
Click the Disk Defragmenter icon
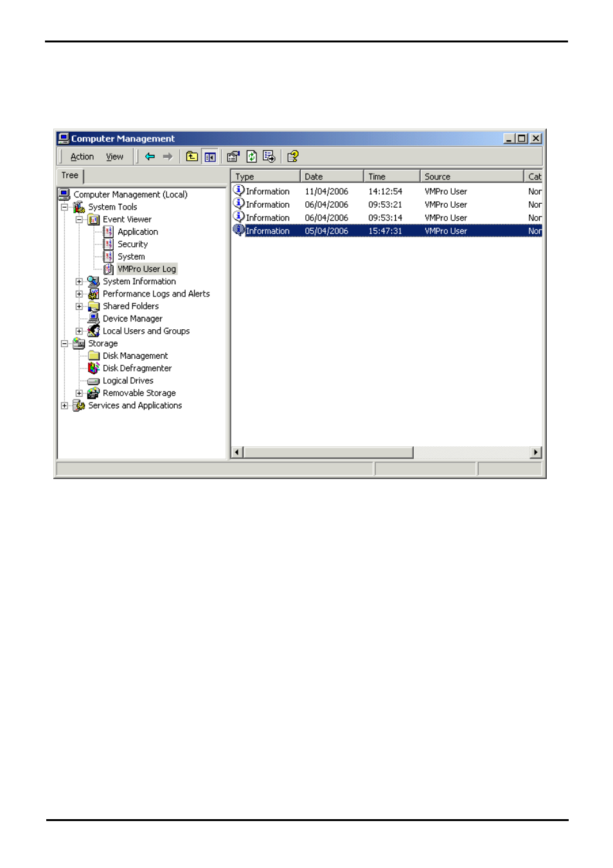[x=94, y=368]
